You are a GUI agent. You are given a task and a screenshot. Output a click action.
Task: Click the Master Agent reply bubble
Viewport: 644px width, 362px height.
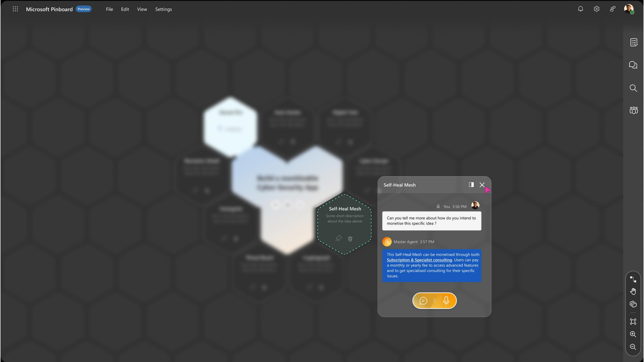[432, 265]
